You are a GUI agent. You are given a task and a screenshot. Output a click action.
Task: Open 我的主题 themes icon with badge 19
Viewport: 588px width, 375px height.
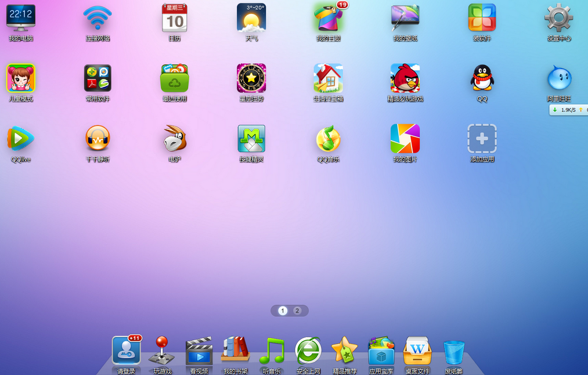click(329, 17)
